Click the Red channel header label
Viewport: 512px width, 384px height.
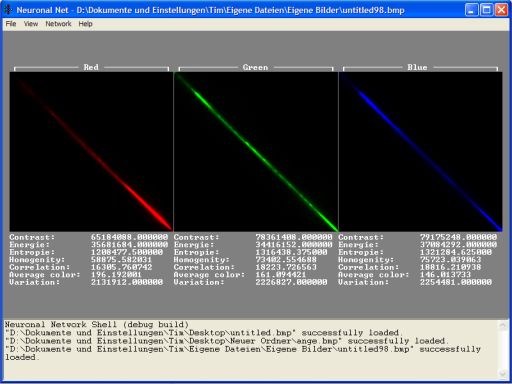(91, 67)
